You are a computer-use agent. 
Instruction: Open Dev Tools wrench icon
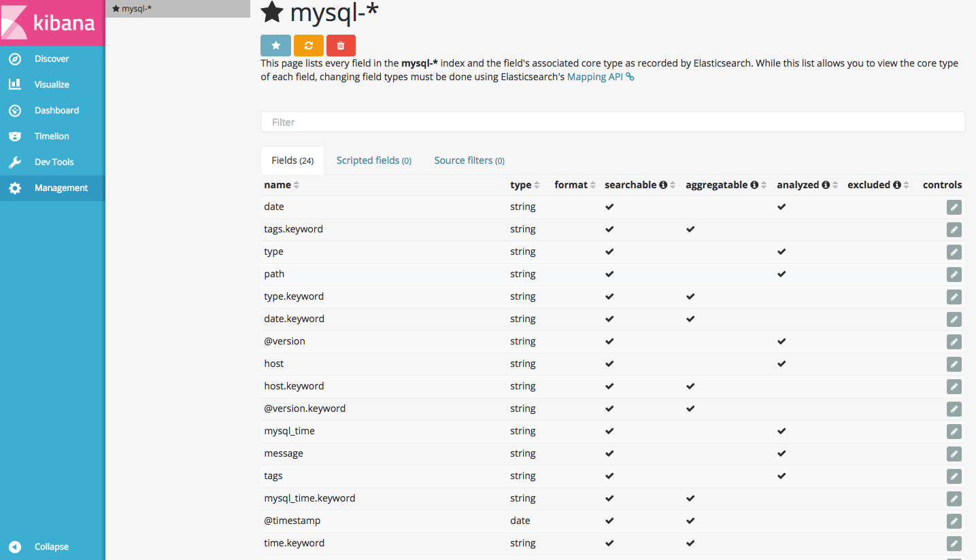tap(15, 162)
